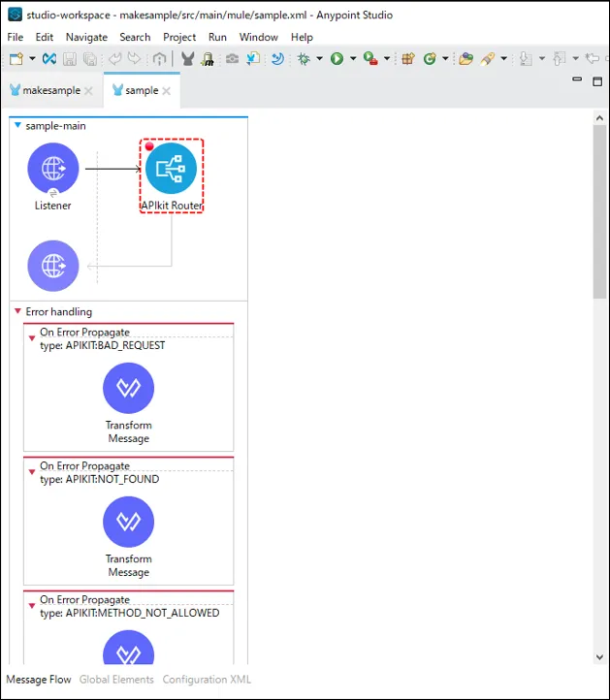Open the Run menu
Viewport: 610px width, 700px height.
tap(217, 37)
